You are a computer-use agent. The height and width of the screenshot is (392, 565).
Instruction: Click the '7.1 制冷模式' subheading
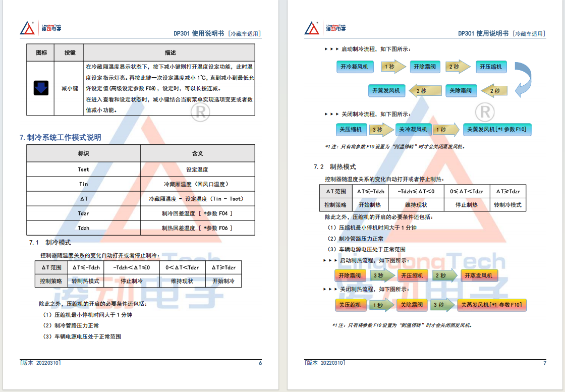(x=50, y=243)
